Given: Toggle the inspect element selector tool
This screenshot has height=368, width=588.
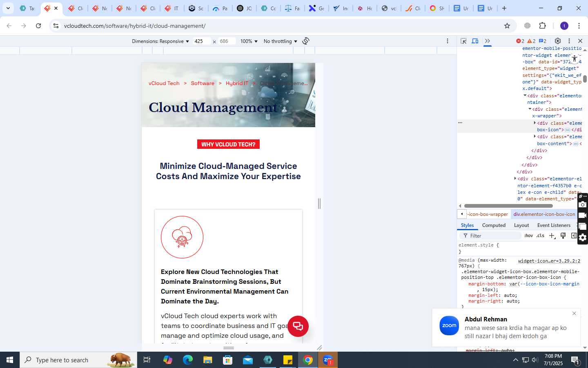Looking at the screenshot, I should click(x=463, y=41).
